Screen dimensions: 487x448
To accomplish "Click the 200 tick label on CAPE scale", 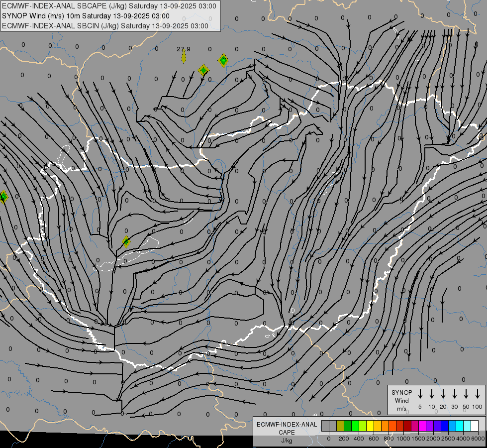I will point(344,439).
